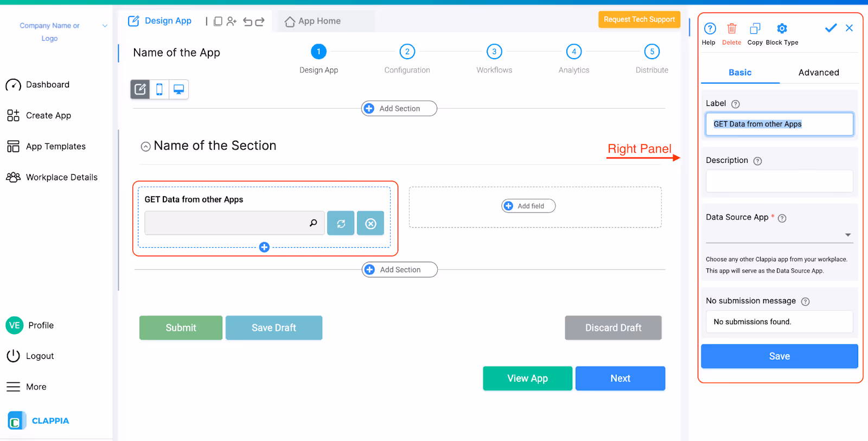868x441 pixels.
Task: Click the lower Add Section button
Action: tap(400, 270)
